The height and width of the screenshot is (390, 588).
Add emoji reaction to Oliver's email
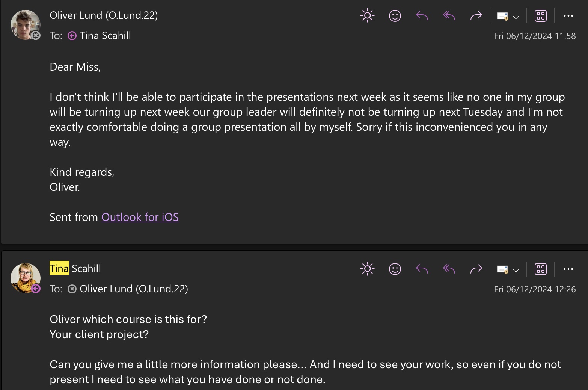coord(395,16)
